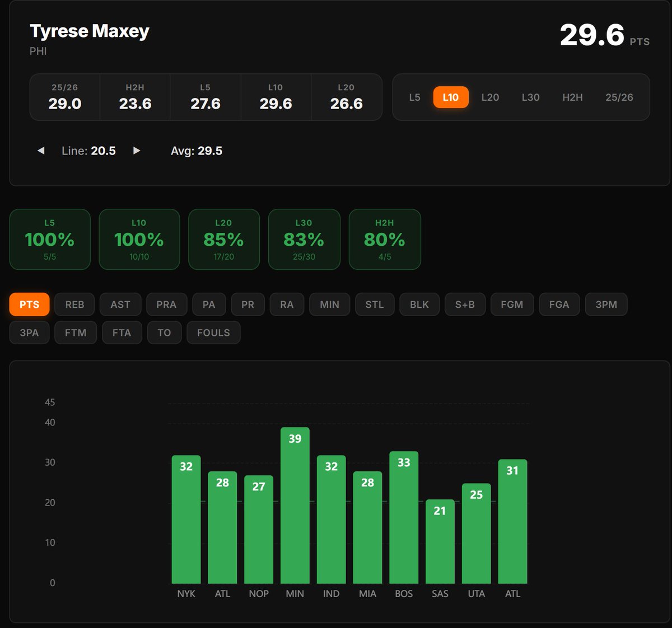Select the L10 range tab
Screen dimensions: 672x628
[451, 97]
